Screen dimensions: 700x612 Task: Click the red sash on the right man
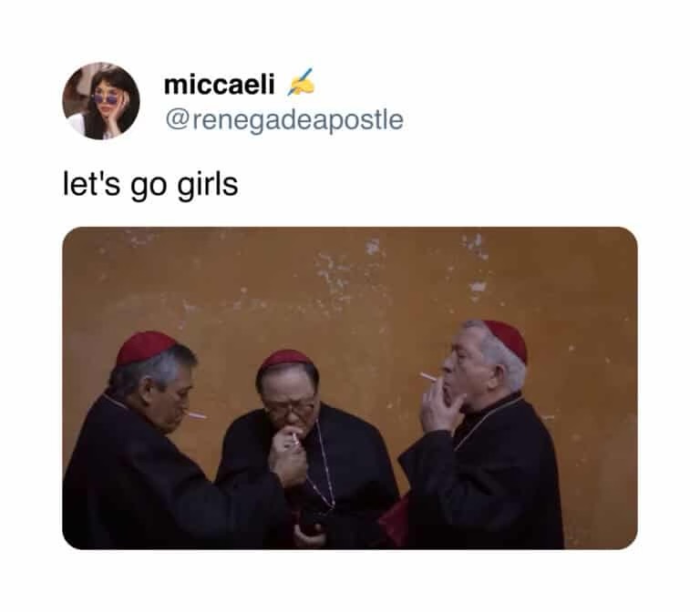(x=394, y=520)
